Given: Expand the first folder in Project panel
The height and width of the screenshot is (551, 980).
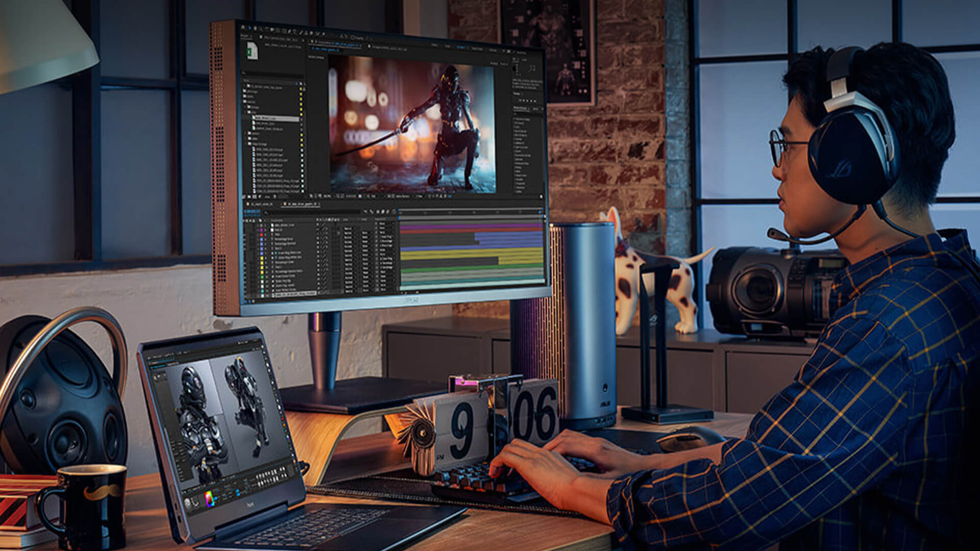Looking at the screenshot, I should coord(244,86).
